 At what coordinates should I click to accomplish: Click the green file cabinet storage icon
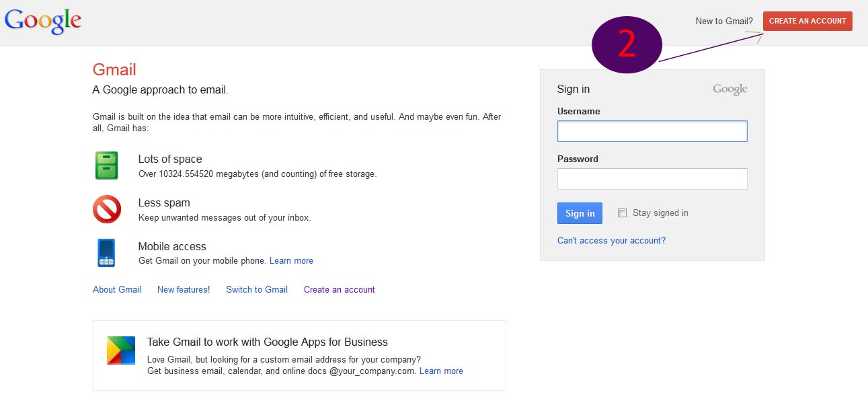pos(106,165)
